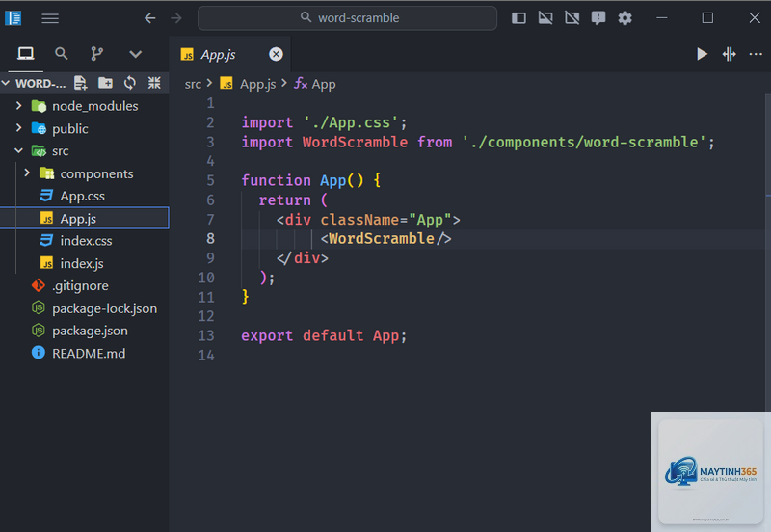Minimize the editor window
Image resolution: width=771 pixels, height=532 pixels.
tap(662, 18)
